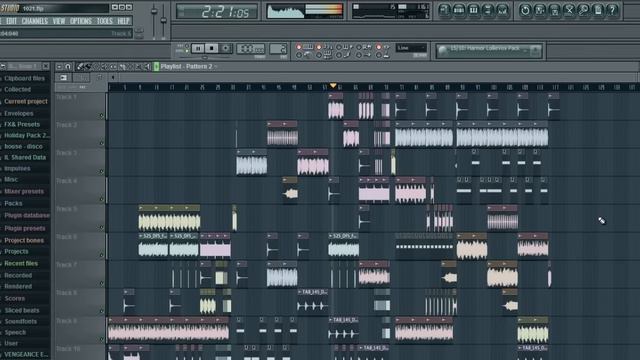640x360 pixels.
Task: Stop playback with the stop button
Action: 211,49
